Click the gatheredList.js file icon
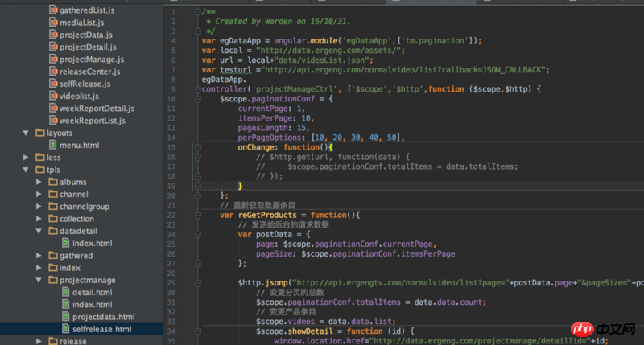 pyautogui.click(x=52, y=10)
